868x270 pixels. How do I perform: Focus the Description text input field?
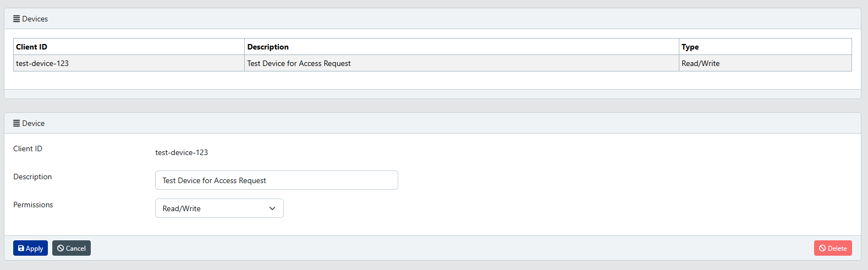click(276, 180)
